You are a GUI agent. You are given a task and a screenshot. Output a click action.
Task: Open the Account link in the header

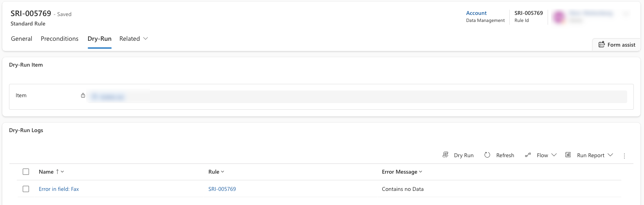click(x=476, y=13)
